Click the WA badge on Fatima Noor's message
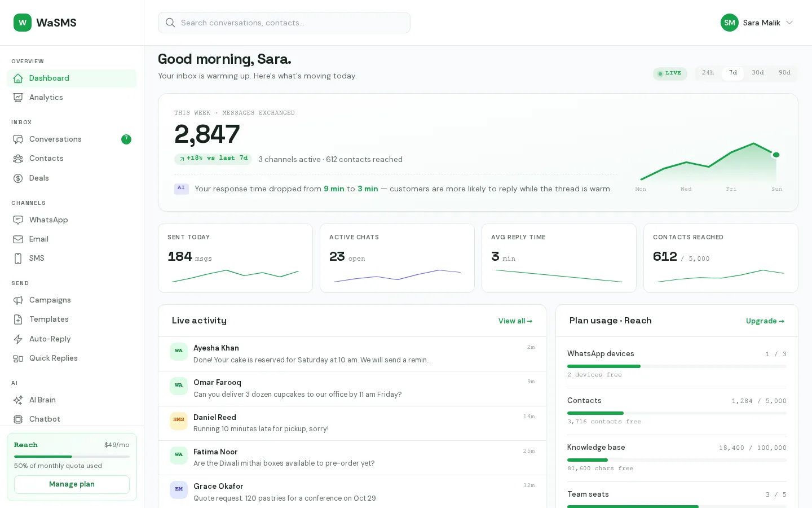812x508 pixels. point(179,455)
